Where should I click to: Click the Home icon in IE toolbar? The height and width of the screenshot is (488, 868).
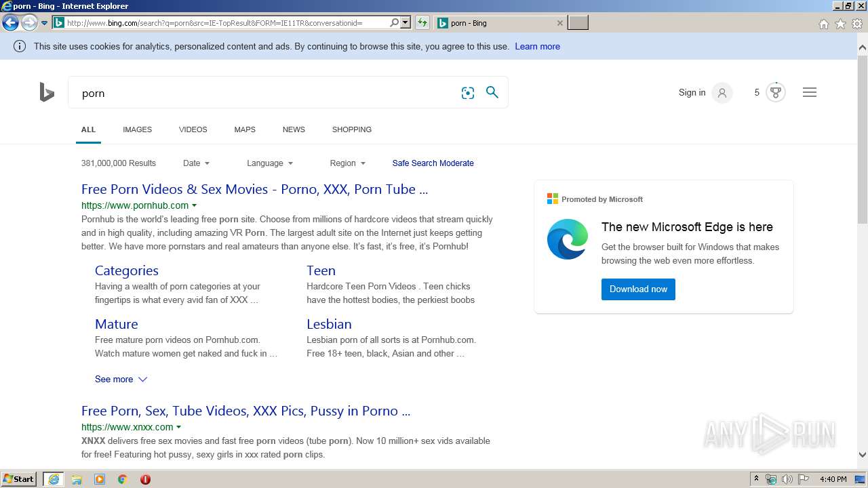[823, 24]
